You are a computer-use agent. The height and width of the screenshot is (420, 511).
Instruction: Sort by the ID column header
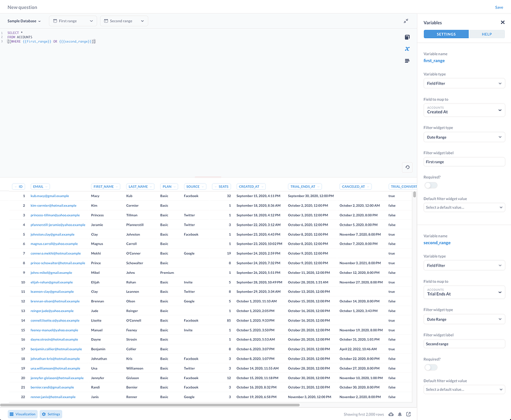(x=18, y=186)
